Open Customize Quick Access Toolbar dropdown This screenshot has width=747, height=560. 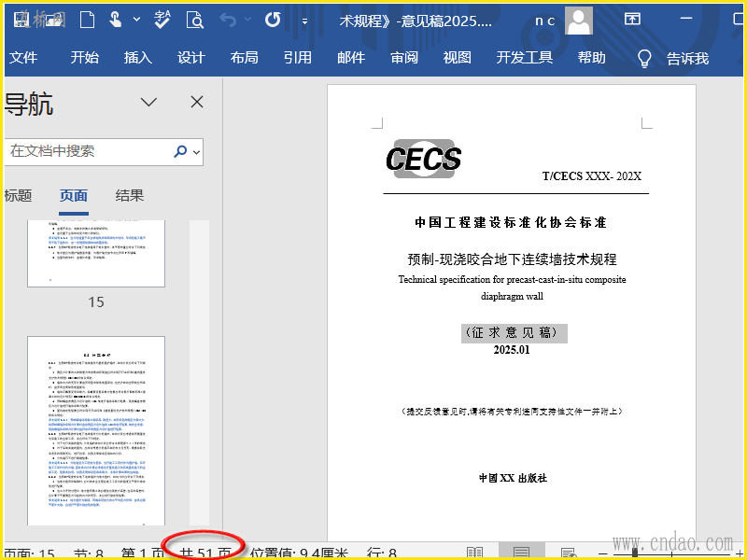tap(305, 21)
